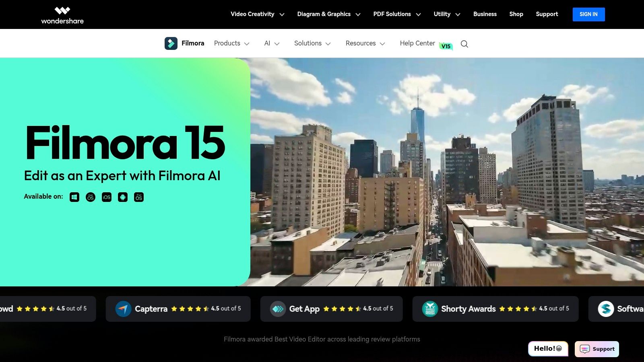Viewport: 644px width, 362px height.
Task: Expand the PDF Solutions menu
Action: pyautogui.click(x=397, y=14)
